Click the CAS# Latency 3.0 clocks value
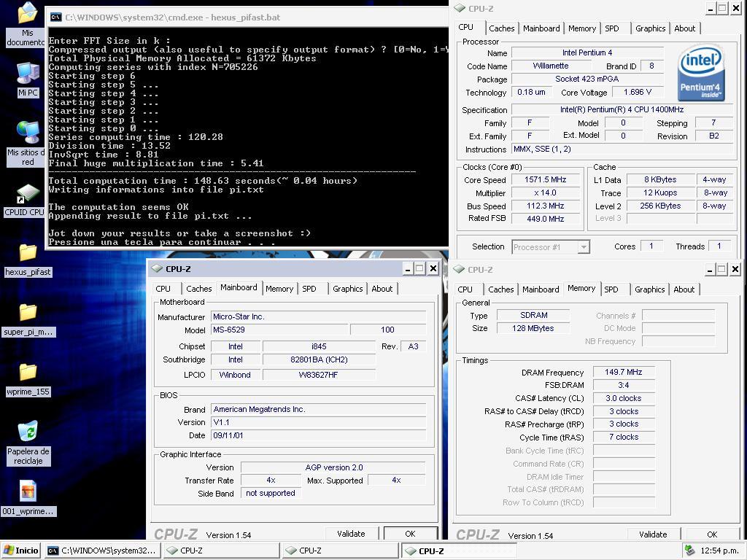Viewport: 747px width, 560px height. 624,398
